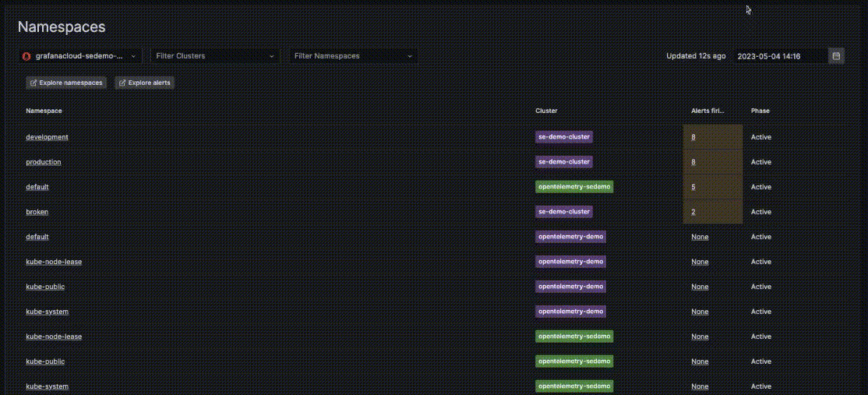Click opentelemetry-sedemo badge in kube-system row

574,386
